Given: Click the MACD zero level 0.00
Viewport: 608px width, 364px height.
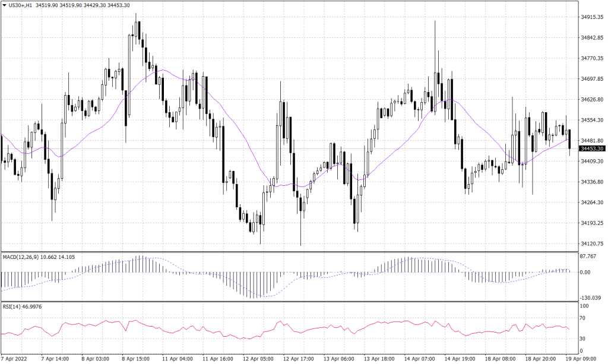Looking at the screenshot, I should click(585, 272).
